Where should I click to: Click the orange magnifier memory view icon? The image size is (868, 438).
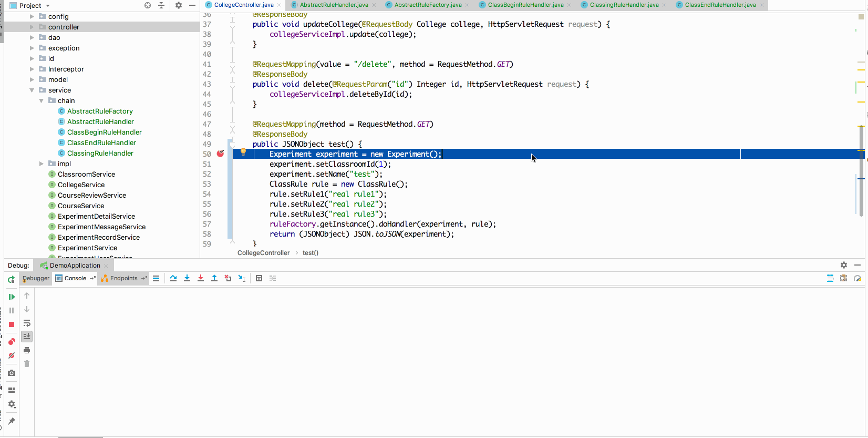tap(844, 278)
